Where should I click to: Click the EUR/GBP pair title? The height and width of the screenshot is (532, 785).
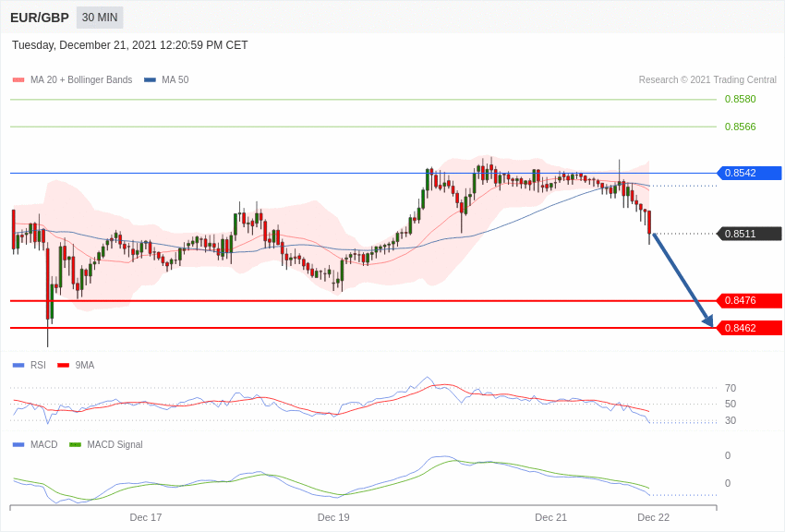[40, 18]
